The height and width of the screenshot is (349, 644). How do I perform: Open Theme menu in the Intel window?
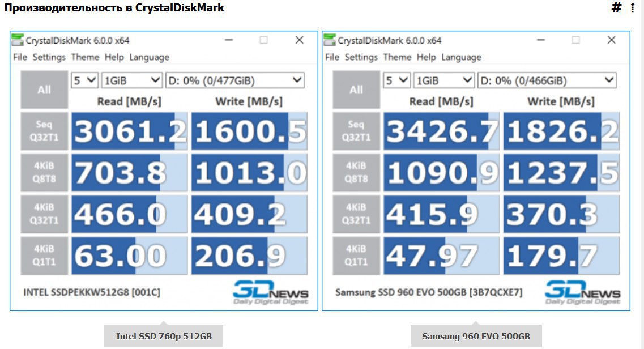[x=85, y=57]
